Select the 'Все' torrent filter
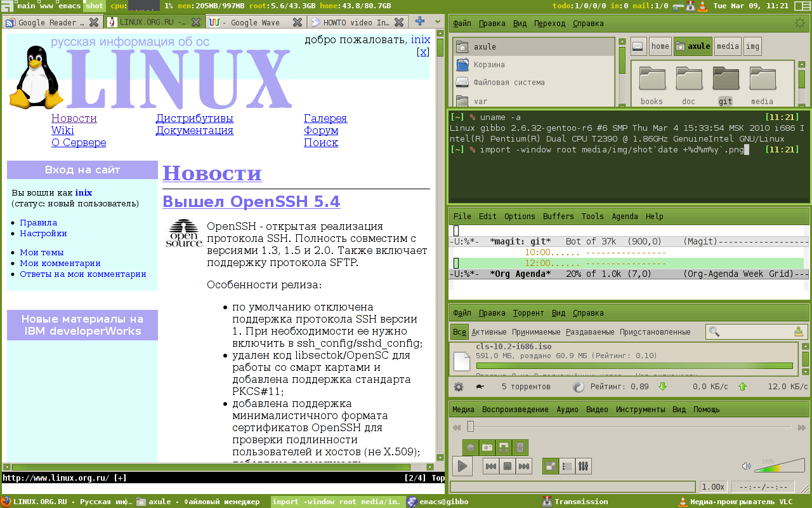 tap(460, 332)
